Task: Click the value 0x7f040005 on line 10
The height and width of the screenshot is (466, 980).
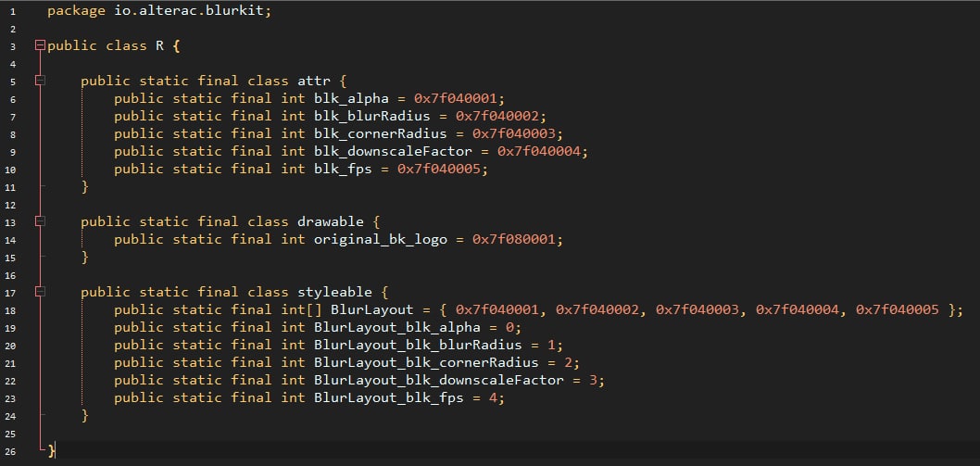Action: (x=439, y=169)
